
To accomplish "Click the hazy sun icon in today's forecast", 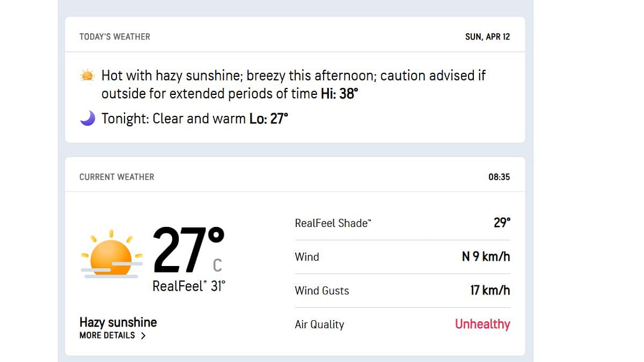I will 87,76.
